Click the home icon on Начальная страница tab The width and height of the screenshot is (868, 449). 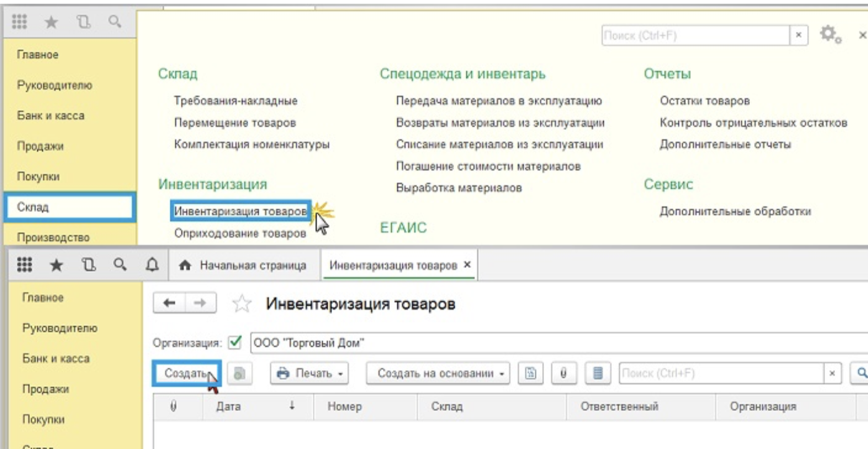[185, 266]
